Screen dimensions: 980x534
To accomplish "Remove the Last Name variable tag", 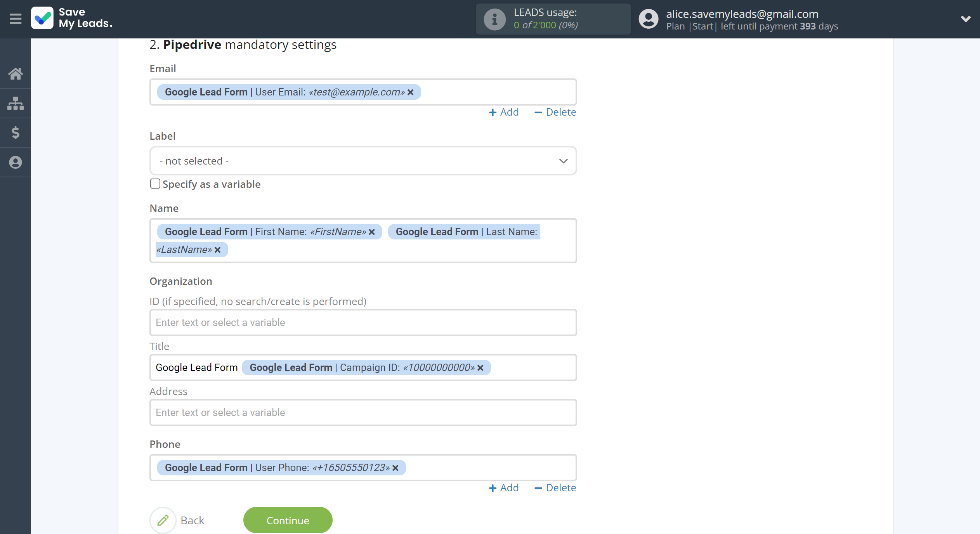I will pyautogui.click(x=218, y=250).
